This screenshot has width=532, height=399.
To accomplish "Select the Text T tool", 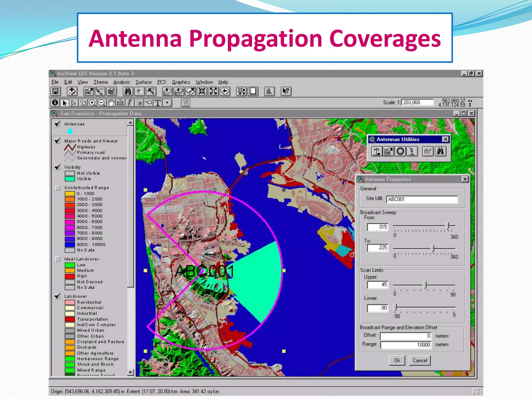I will [x=158, y=103].
